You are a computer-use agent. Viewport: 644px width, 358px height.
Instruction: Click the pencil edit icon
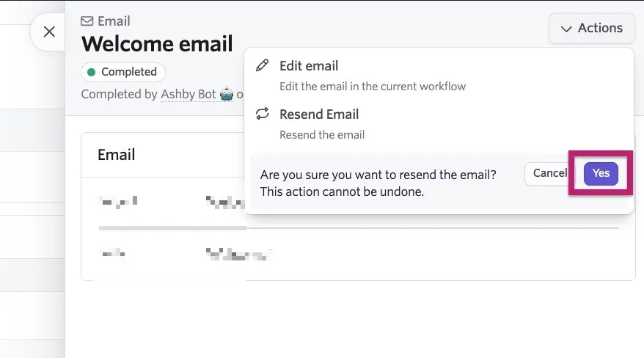coord(262,65)
